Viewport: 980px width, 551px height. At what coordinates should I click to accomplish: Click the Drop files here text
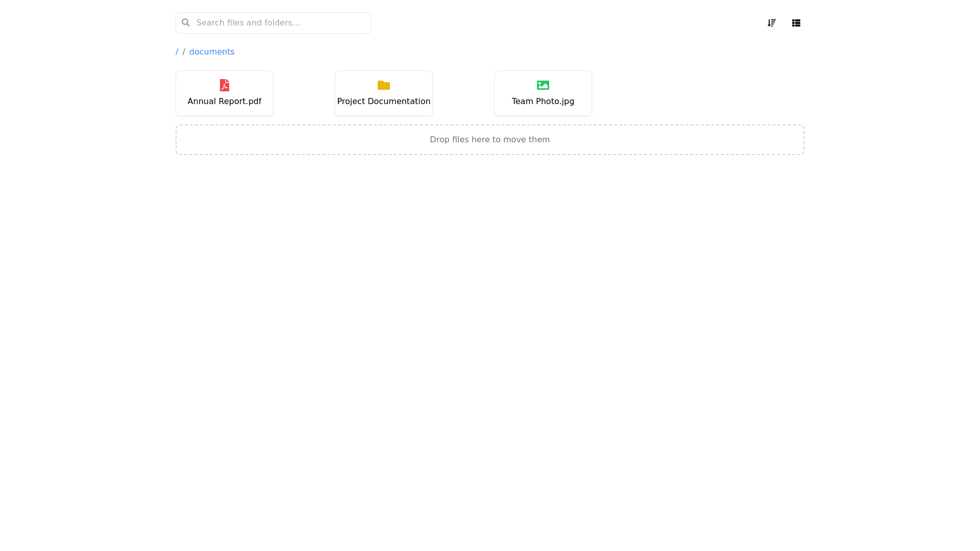coord(489,140)
